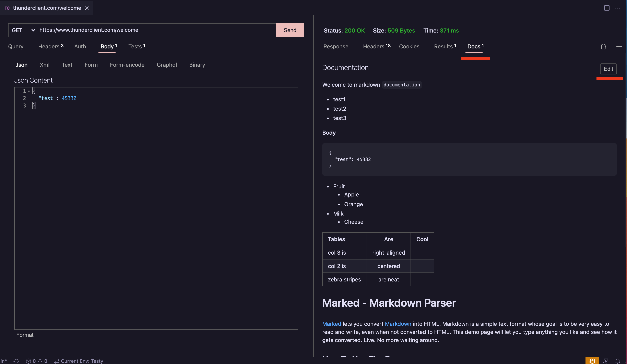Switch environment via Current Env: Testy
This screenshot has width=627, height=364.
[x=82, y=361]
